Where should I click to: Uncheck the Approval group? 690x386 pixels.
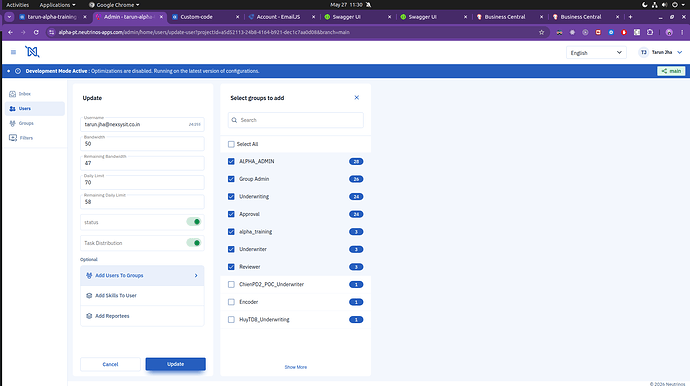(x=231, y=214)
